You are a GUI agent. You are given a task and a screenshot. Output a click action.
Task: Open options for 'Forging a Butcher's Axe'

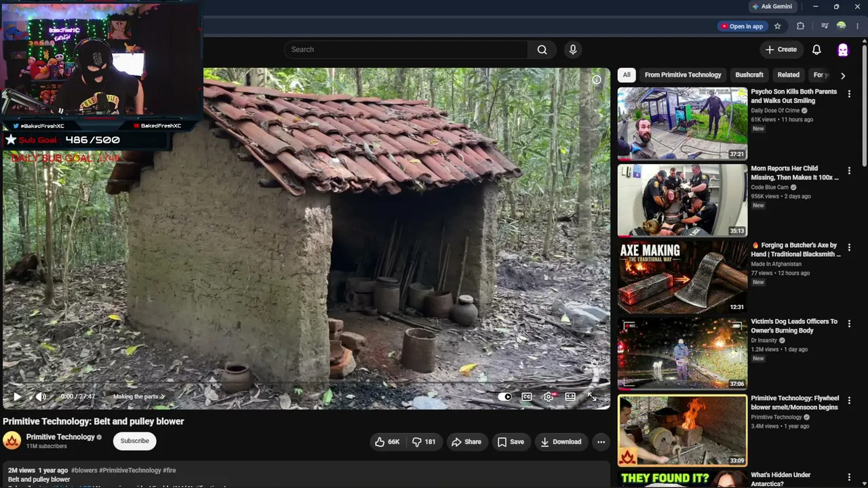pos(849,247)
